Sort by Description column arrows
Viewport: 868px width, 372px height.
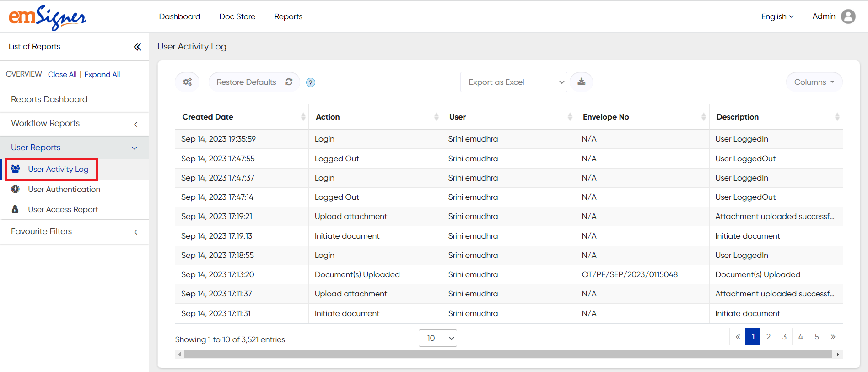pos(837,117)
